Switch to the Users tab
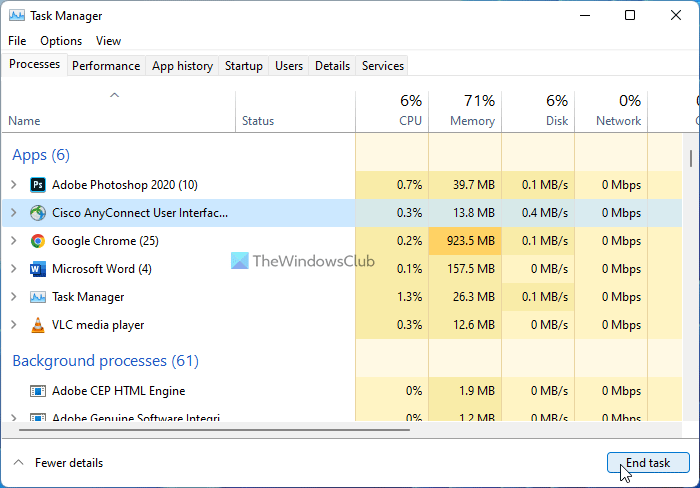Screen dimensions: 700x488 coord(289,66)
